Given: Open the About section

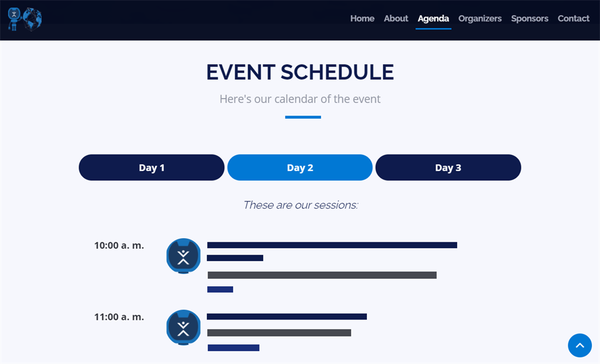Looking at the screenshot, I should tap(396, 18).
